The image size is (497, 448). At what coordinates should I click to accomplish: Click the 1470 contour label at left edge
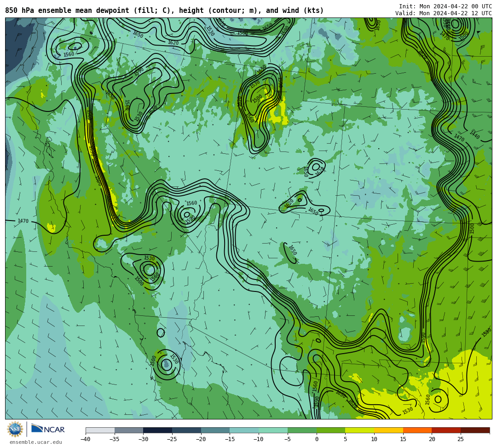[23, 221]
